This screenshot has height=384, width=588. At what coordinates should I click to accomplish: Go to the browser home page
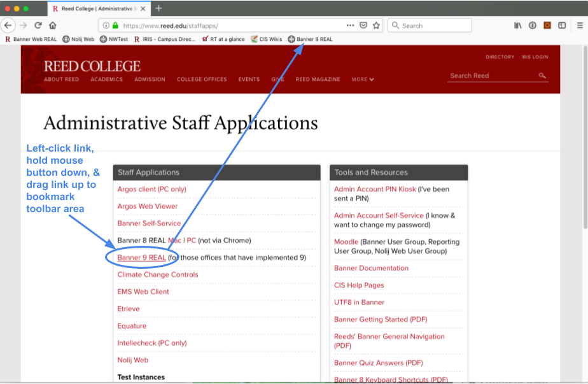pyautogui.click(x=53, y=25)
